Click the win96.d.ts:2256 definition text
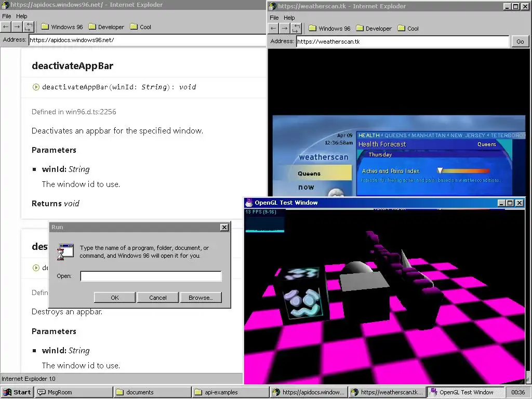Image resolution: width=532 pixels, height=399 pixels. coord(90,112)
